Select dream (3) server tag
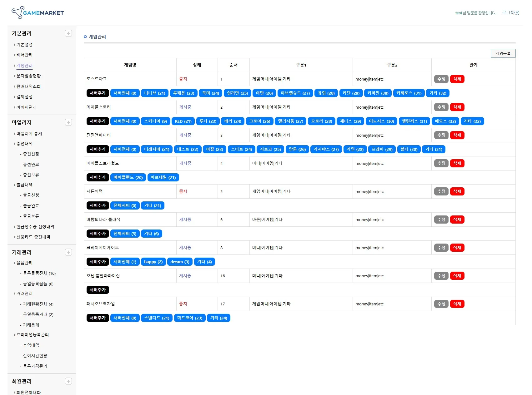 [180, 262]
